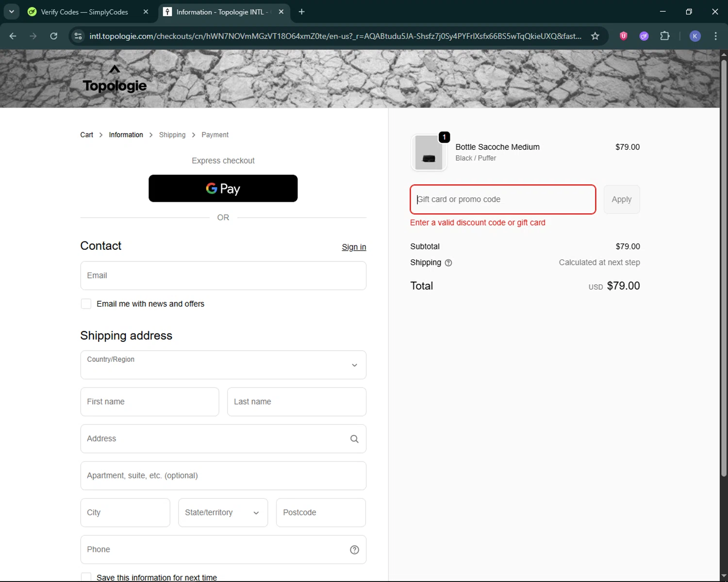Screen dimensions: 728x582
Task: Click the 'Black / Puffer' variant text
Action: pyautogui.click(x=476, y=158)
